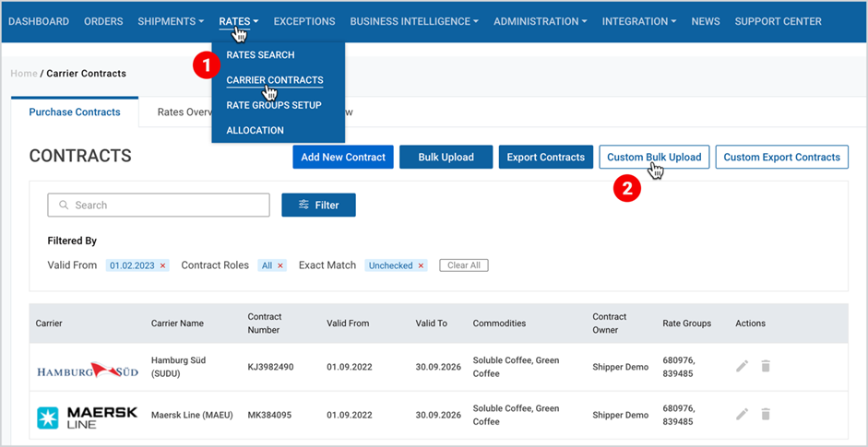Click the Add New Contract button
Image resolution: width=868 pixels, height=447 pixels.
click(x=343, y=157)
